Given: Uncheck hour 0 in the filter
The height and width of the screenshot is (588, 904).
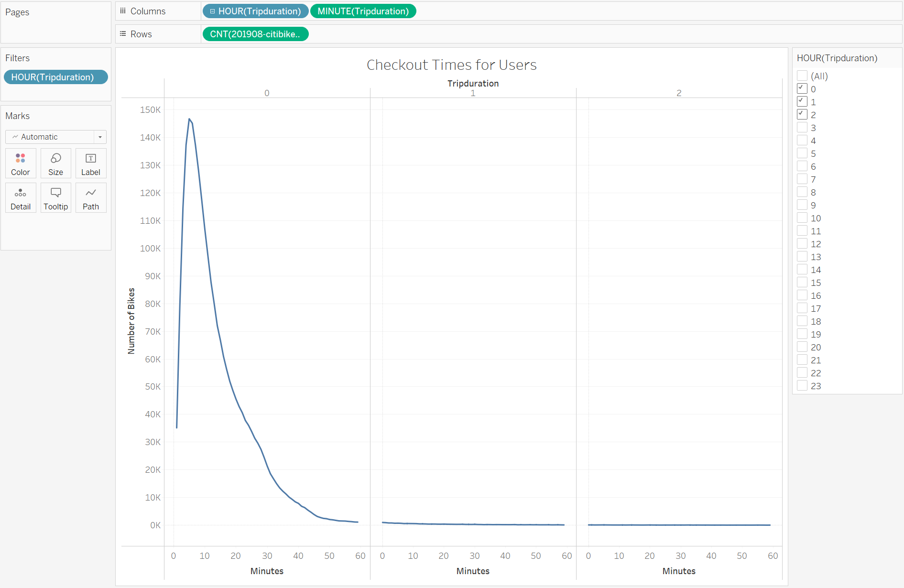Looking at the screenshot, I should [x=802, y=88].
